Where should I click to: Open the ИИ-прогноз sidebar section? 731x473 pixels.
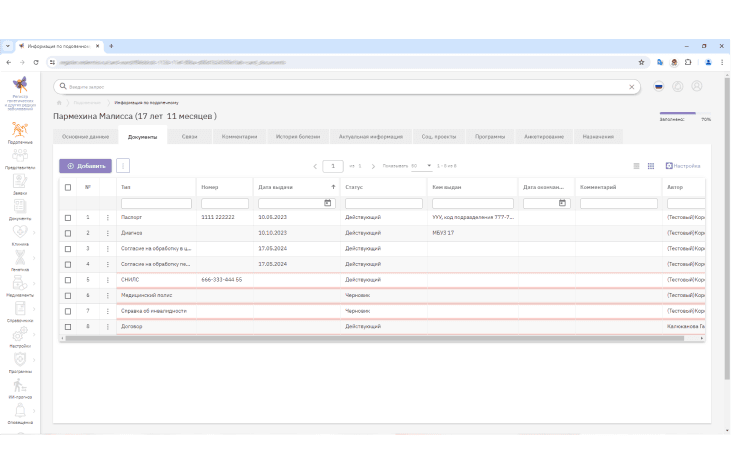click(x=20, y=388)
